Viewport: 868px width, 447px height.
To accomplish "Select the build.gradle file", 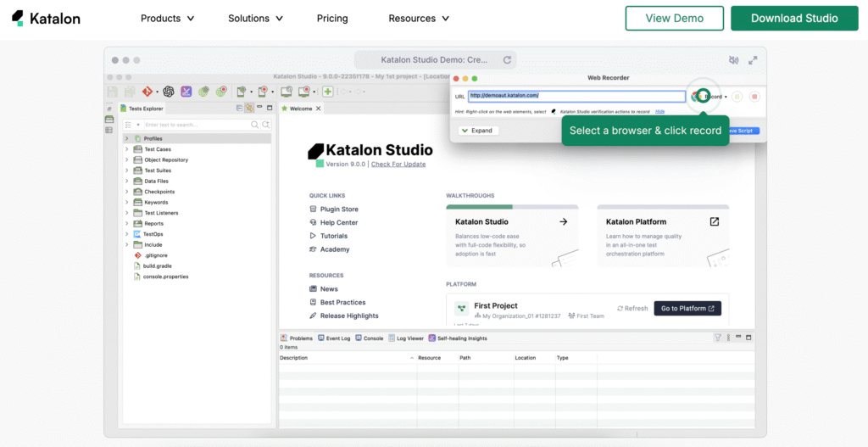I will click(153, 265).
